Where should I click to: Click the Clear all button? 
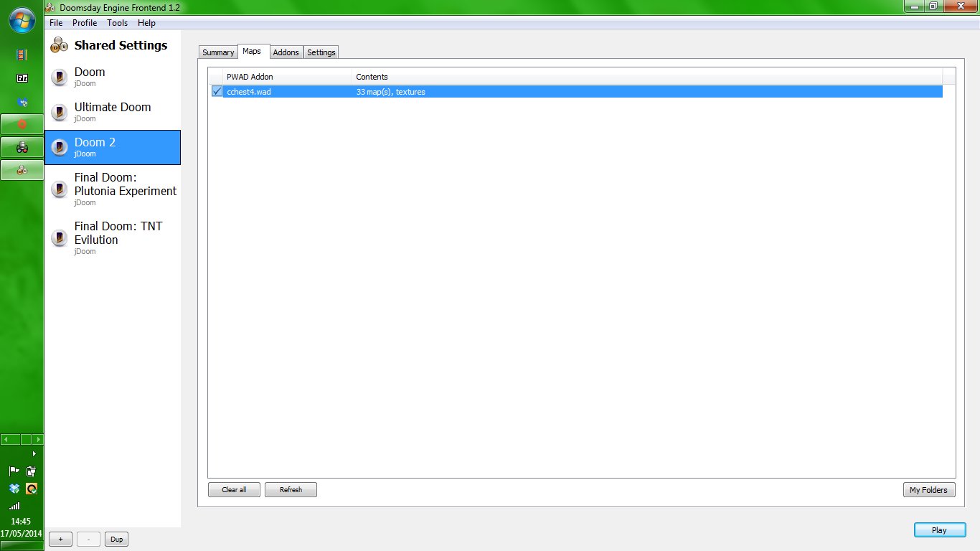[234, 490]
